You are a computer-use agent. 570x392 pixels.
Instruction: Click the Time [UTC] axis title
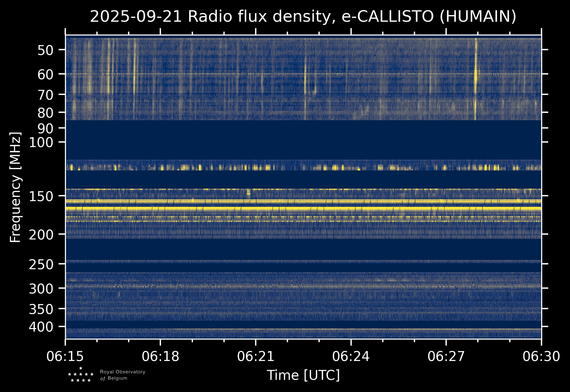303,375
